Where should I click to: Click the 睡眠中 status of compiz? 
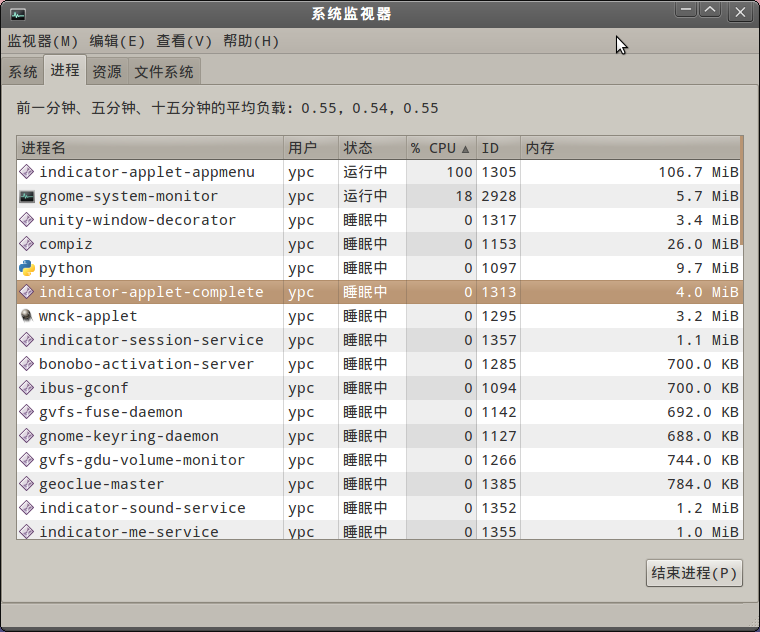[365, 244]
